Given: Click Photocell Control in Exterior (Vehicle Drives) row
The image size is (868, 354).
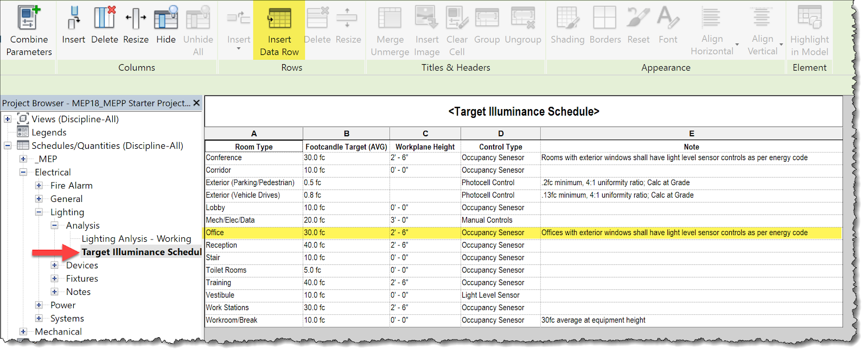Looking at the screenshot, I should click(501, 195).
